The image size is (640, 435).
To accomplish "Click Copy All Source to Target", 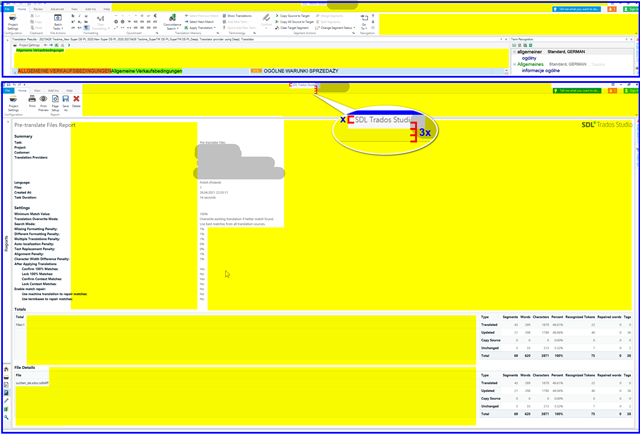I will [294, 22].
